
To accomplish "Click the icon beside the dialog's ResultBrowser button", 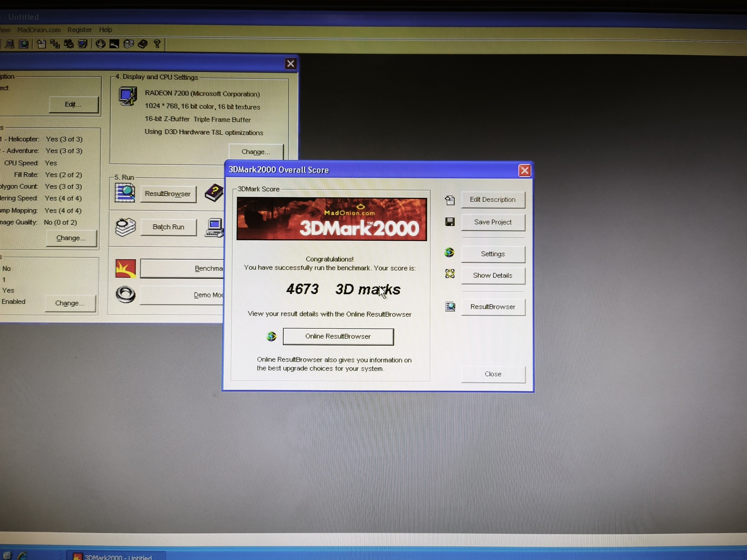I will (450, 306).
